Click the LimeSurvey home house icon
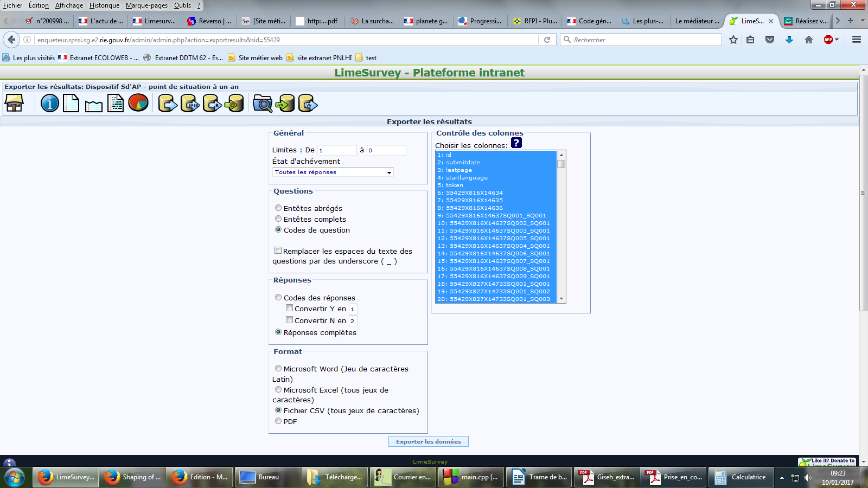 click(x=14, y=103)
